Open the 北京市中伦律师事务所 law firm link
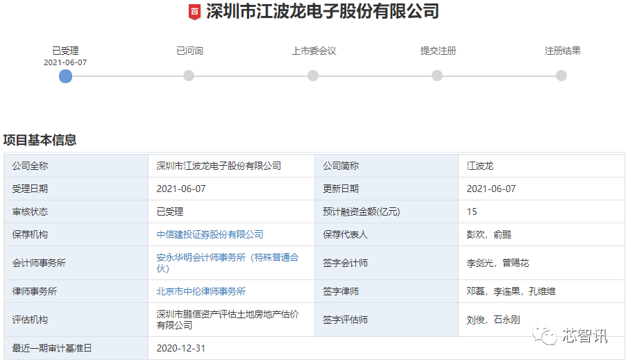 201,291
